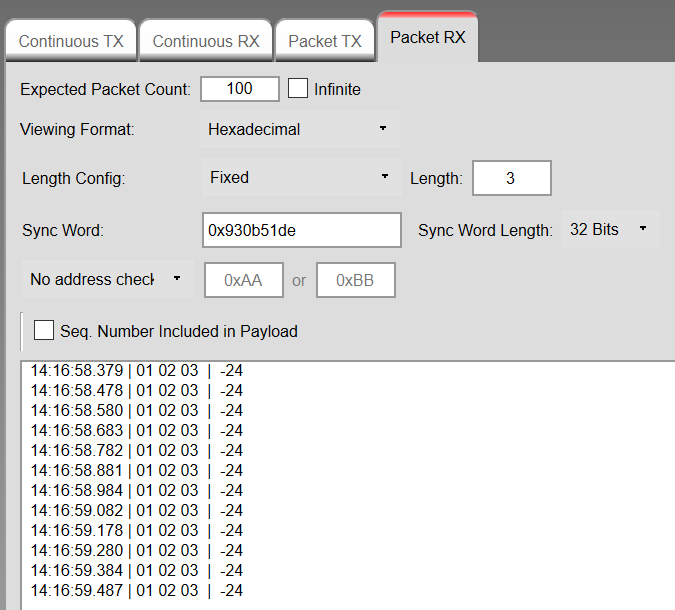Select the Packet TX tab
This screenshot has width=675, height=610.
pyautogui.click(x=325, y=41)
